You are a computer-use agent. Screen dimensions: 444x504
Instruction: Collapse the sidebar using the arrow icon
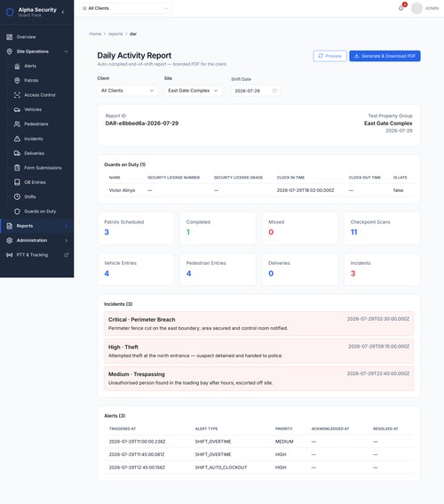(63, 12)
